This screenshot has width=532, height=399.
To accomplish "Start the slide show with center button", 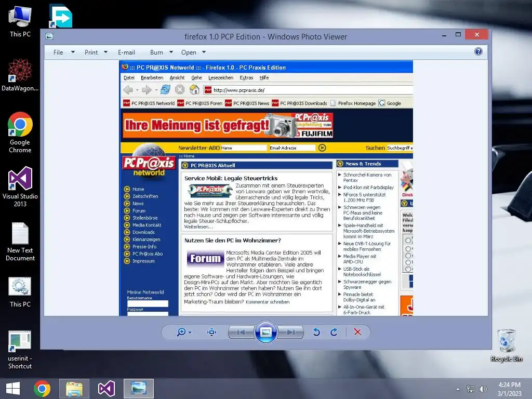I will 265,332.
